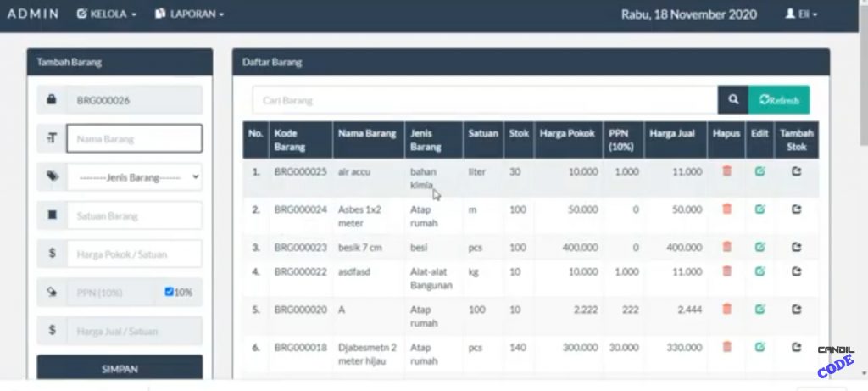This screenshot has height=391, width=868.
Task: Open the Jenis Barang dropdown
Action: coord(135,177)
